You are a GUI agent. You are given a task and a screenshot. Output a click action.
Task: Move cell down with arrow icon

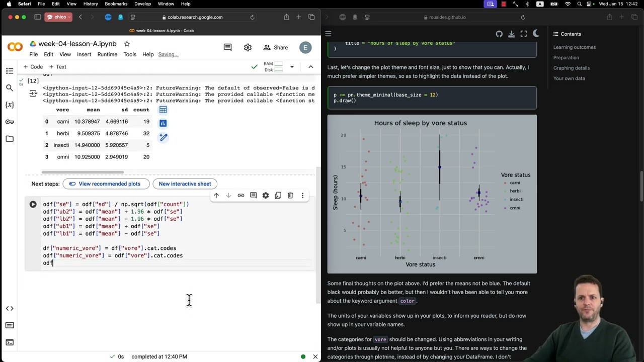[228, 196]
